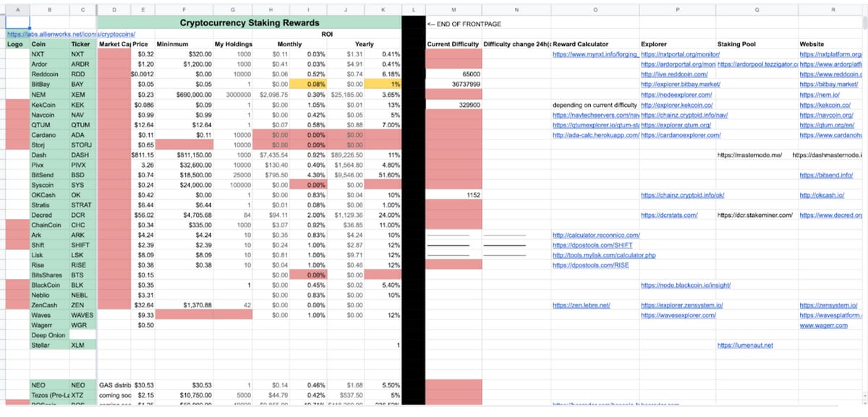
Task: Open the explorer.zensystem.io link
Action: coord(683,306)
